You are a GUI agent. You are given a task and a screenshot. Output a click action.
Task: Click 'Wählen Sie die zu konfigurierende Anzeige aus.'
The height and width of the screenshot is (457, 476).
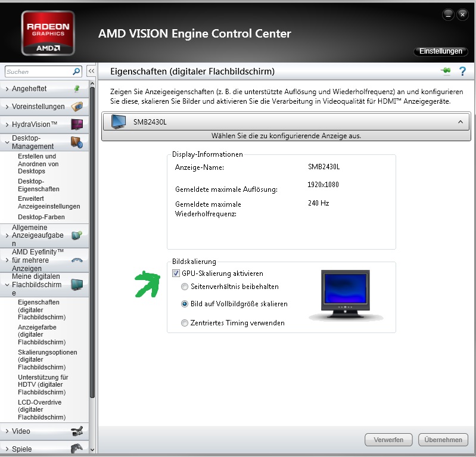tap(287, 136)
